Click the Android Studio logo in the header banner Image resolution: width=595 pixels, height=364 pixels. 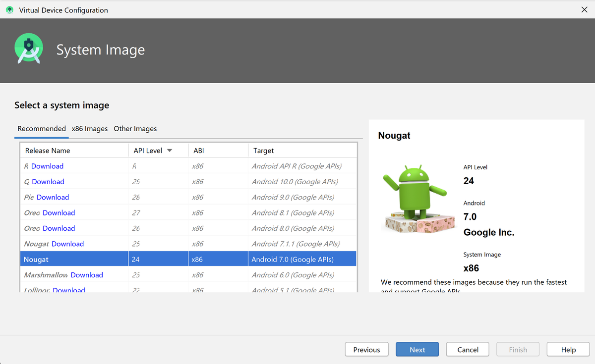point(29,48)
